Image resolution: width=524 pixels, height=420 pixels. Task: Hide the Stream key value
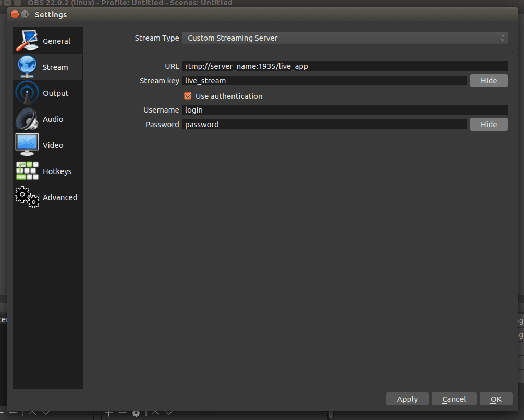coord(489,81)
